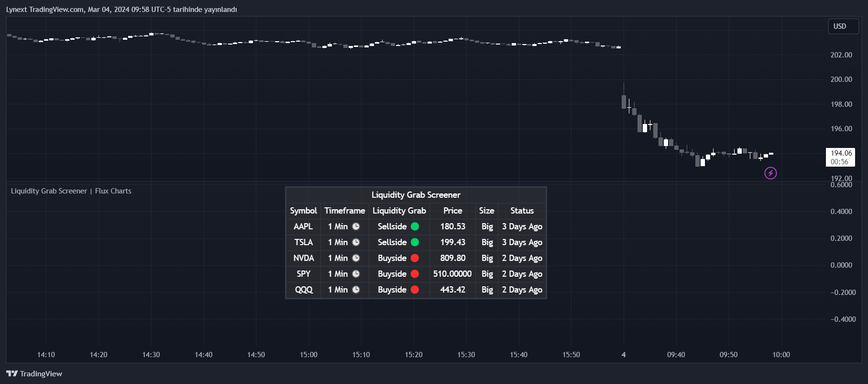
Task: Click the Liquidity Grab column header
Action: 399,211
